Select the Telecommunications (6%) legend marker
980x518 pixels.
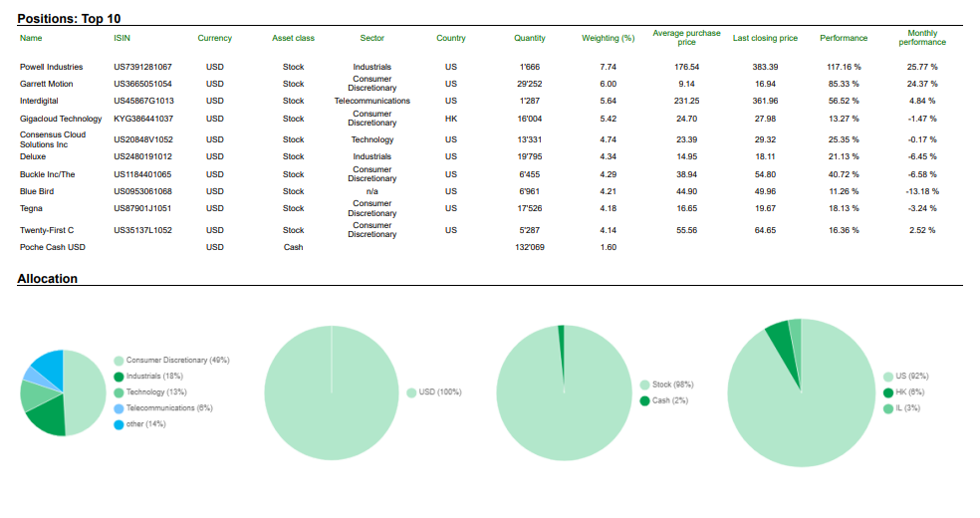pyautogui.click(x=119, y=407)
